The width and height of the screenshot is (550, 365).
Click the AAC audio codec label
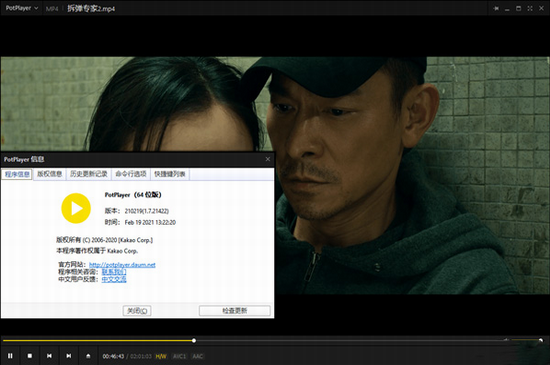198,356
